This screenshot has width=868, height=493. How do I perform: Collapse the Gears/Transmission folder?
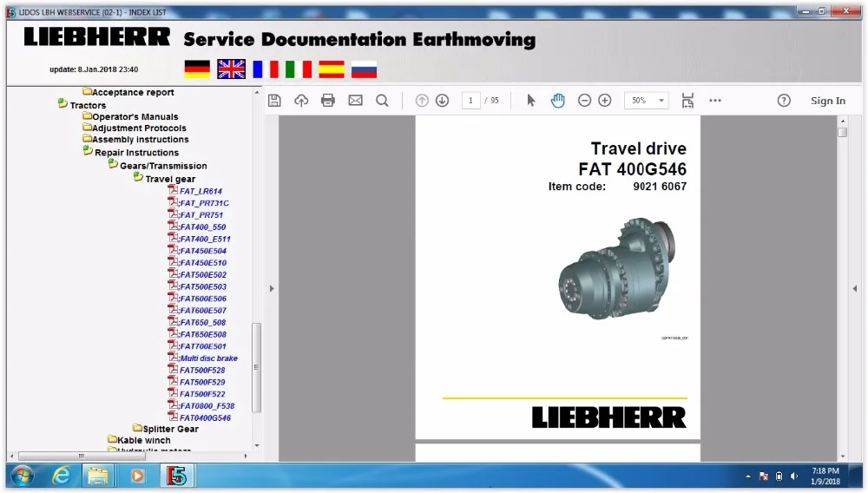113,164
